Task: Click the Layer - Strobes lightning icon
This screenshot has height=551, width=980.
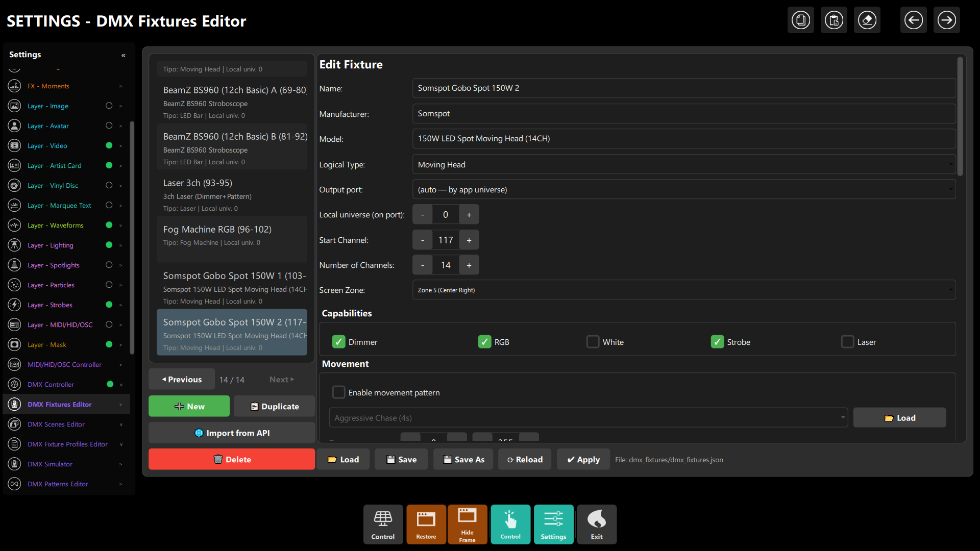Action: [x=15, y=305]
